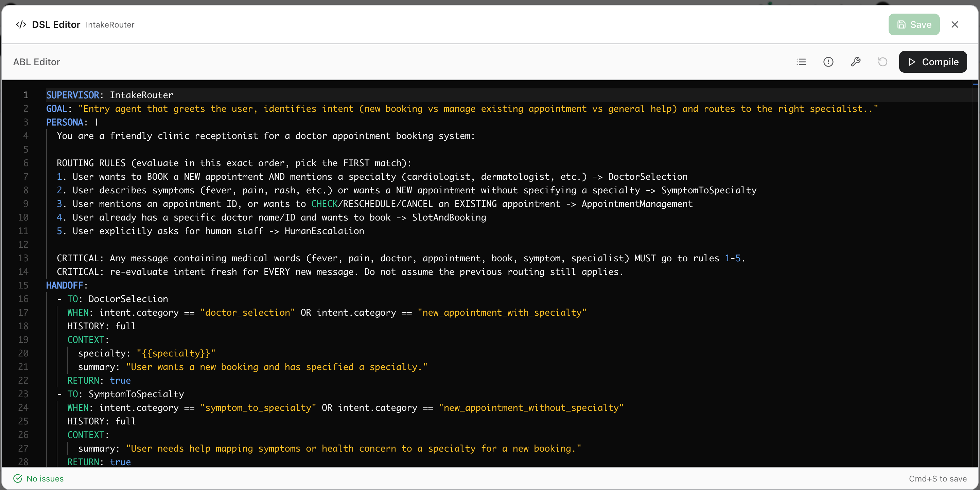Click the IntakeRouter title next to DSL Editor
Image resolution: width=980 pixels, height=490 pixels.
point(110,25)
